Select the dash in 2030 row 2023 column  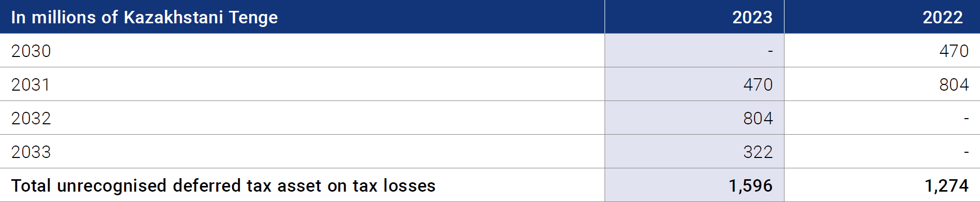pos(770,51)
